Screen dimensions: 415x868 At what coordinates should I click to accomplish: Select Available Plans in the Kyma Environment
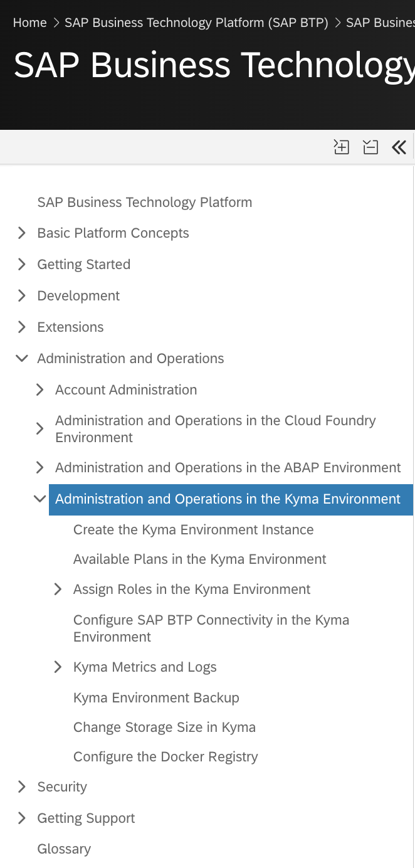[x=199, y=559]
